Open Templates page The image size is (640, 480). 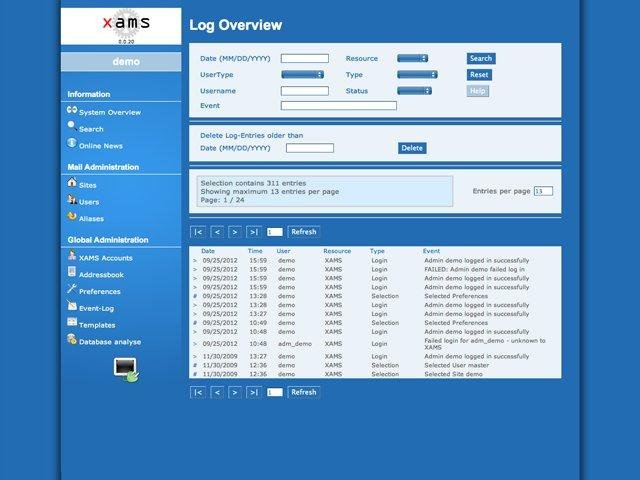point(97,325)
